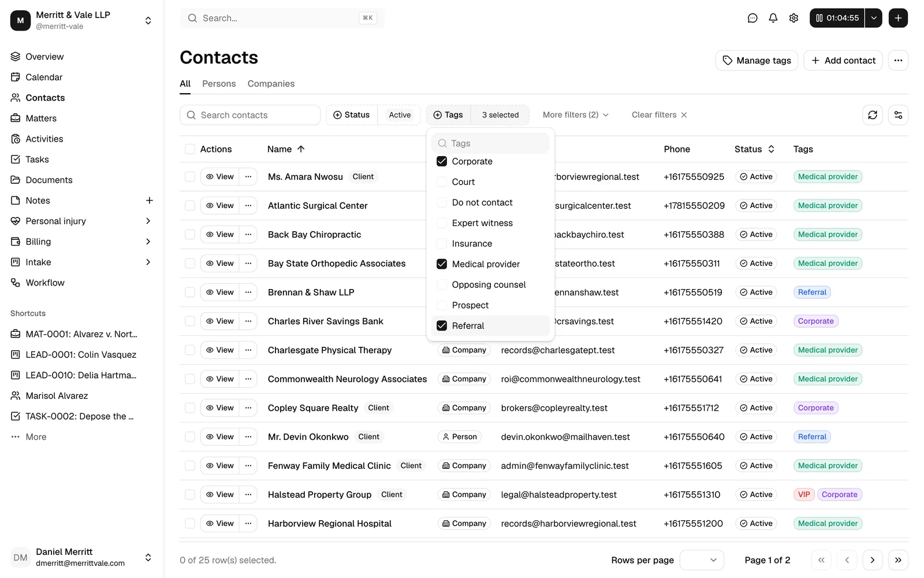
Task: Click Referral tag on Mr. Devin Okonkwo
Action: coord(812,437)
